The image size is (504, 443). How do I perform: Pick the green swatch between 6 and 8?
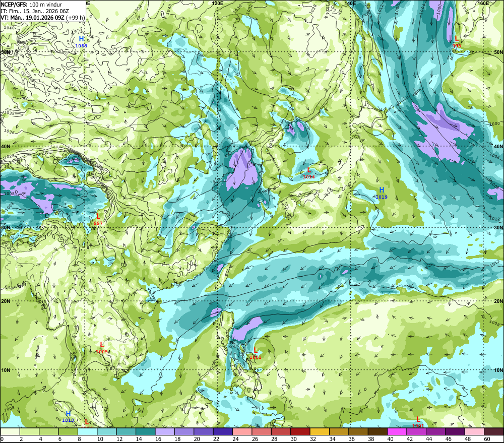pos(68,431)
